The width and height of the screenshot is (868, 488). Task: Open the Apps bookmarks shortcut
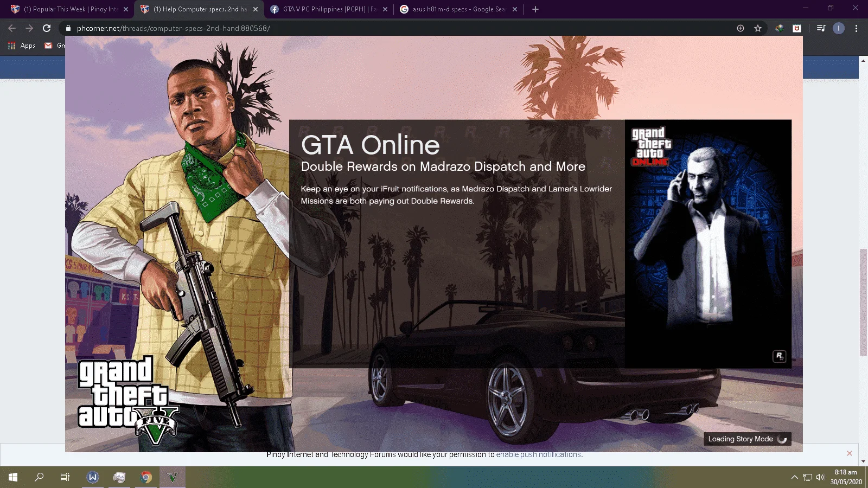tap(22, 46)
